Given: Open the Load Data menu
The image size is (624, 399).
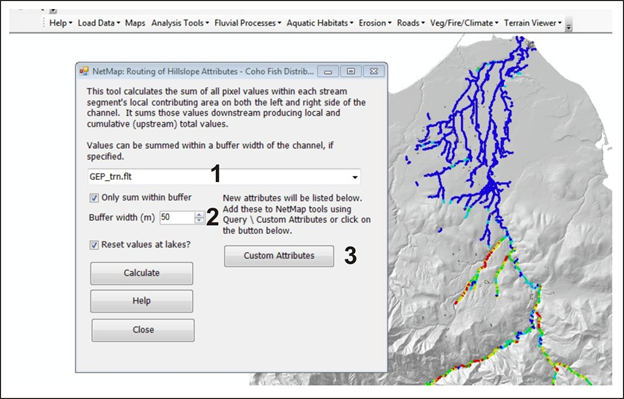Looking at the screenshot, I should click(99, 23).
